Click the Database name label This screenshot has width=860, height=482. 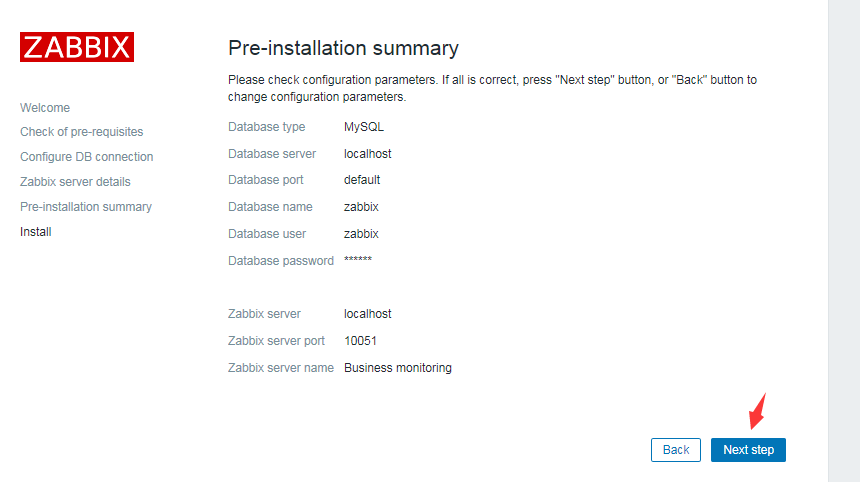(x=270, y=207)
